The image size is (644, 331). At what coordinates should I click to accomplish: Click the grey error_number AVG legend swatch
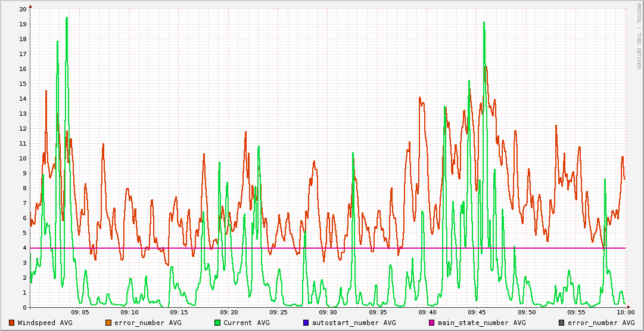click(x=561, y=323)
